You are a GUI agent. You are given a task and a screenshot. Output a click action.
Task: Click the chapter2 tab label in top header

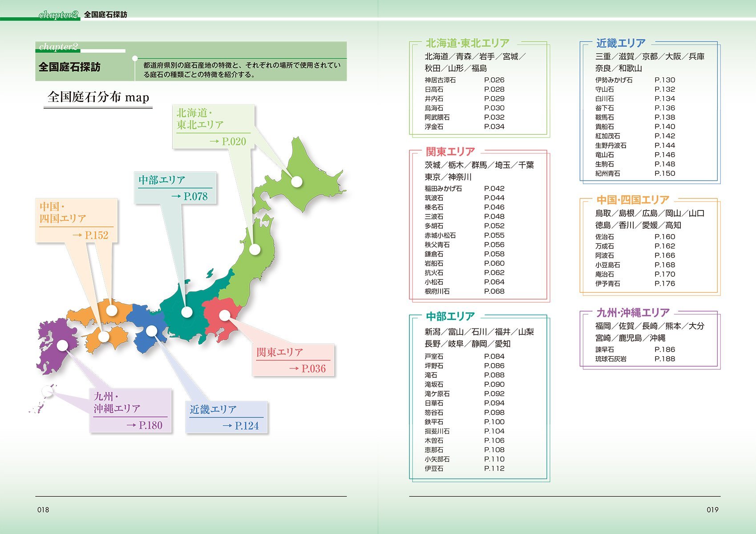point(58,15)
